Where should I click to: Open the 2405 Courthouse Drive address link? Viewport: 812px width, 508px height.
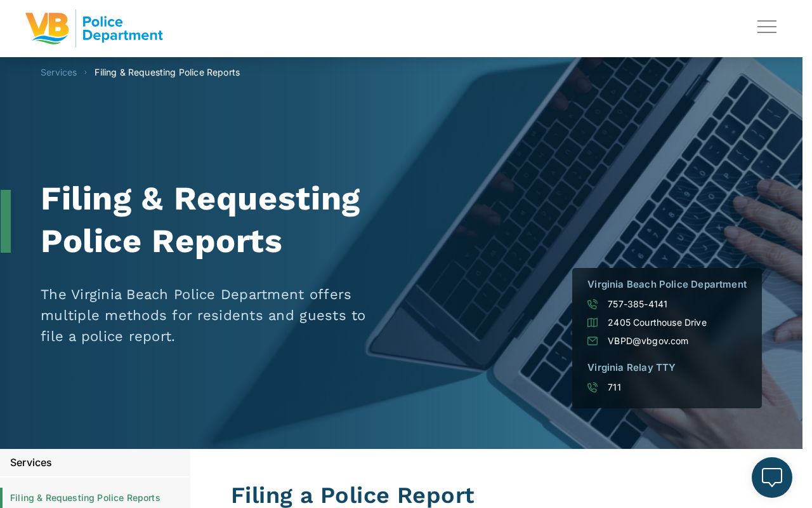[657, 323]
